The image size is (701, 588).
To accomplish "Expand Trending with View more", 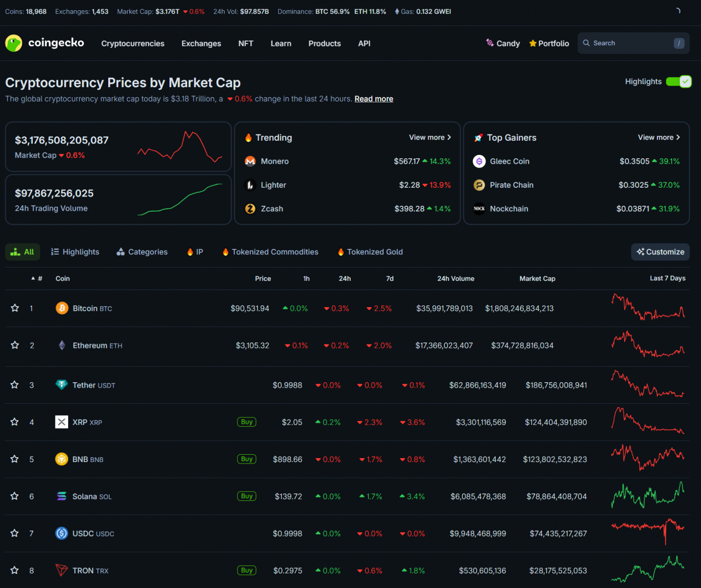I will [x=430, y=138].
